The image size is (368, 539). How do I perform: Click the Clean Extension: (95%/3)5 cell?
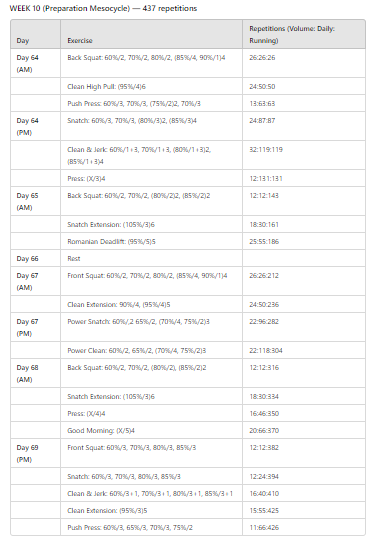click(152, 510)
